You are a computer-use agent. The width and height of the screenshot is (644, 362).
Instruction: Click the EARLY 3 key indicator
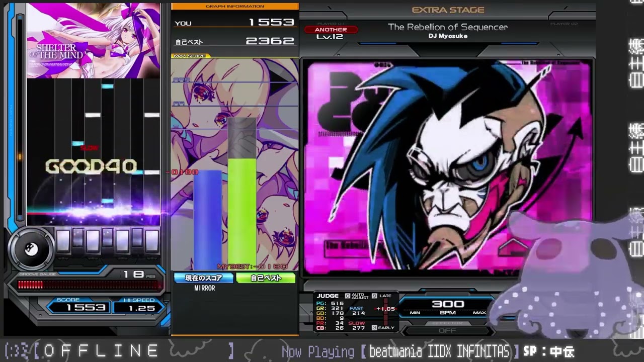(383, 328)
